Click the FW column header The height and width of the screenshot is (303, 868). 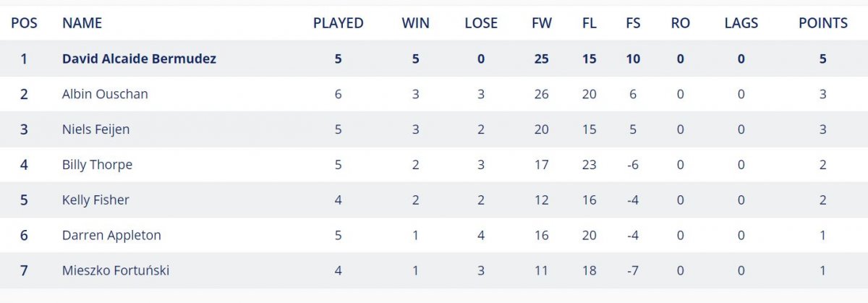[x=541, y=23]
